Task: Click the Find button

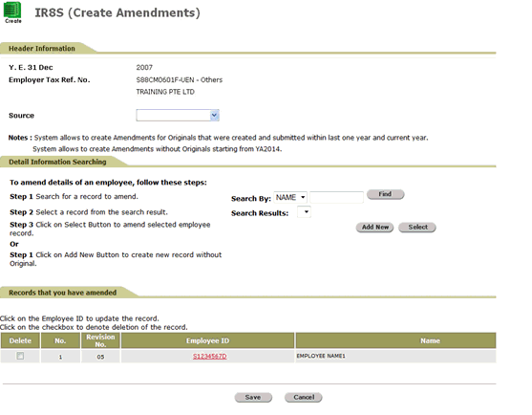Action: pyautogui.click(x=386, y=194)
